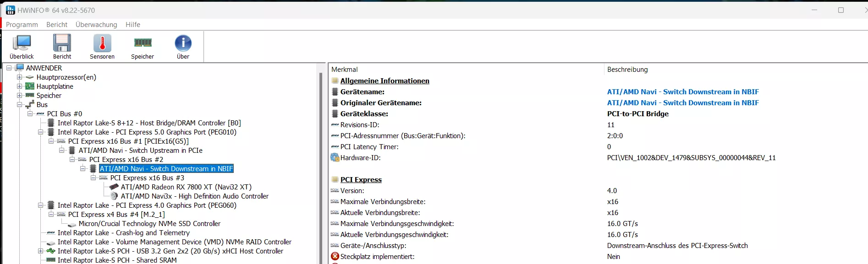Viewport: 868px width, 264px height.
Task: Collapse PCI Express 5.0 Graphics Port (PEG010)
Action: 40,132
